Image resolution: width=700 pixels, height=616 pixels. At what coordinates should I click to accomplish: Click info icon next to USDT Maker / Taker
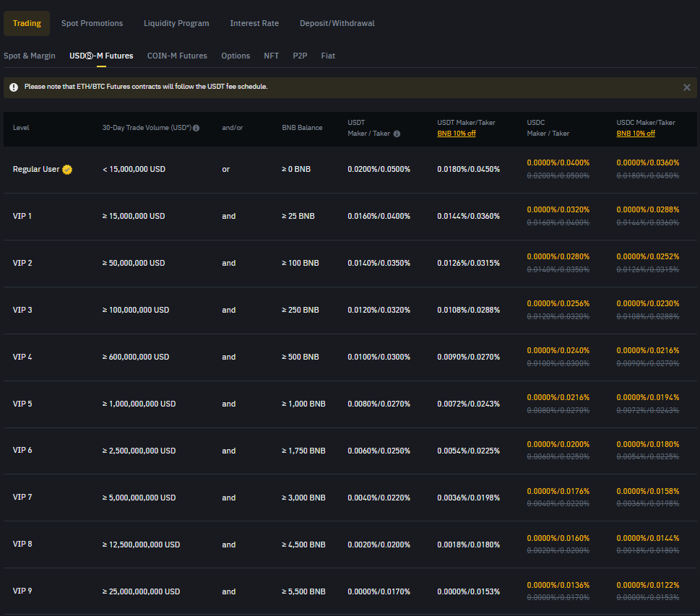[397, 134]
